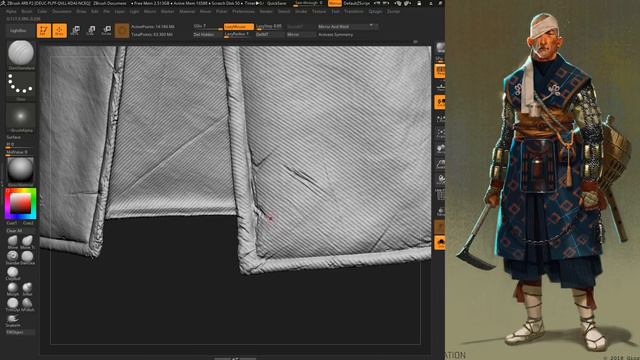Image resolution: width=640 pixels, height=360 pixels.
Task: Click the Move view icon in right shelf
Action: tap(440, 149)
